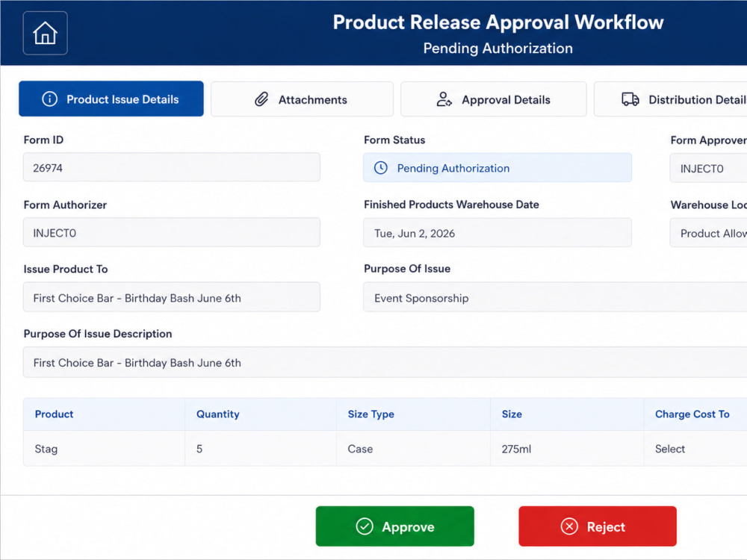
Task: Select the Form ID field 26974
Action: pos(172,167)
